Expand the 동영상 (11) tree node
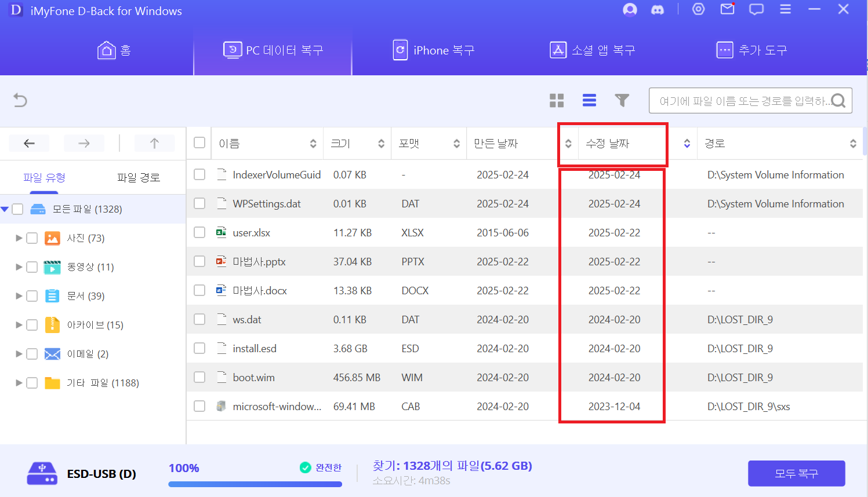This screenshot has height=497, width=868. click(x=19, y=267)
